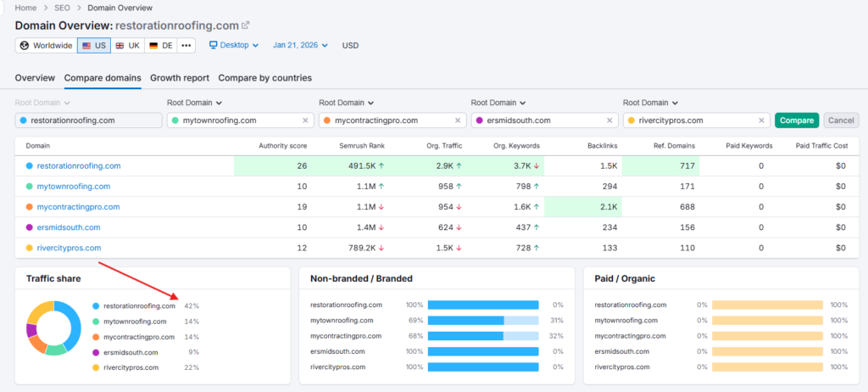Clear the mytownroofing.com competitor field
Viewport: 868px width, 392px height.
point(307,120)
